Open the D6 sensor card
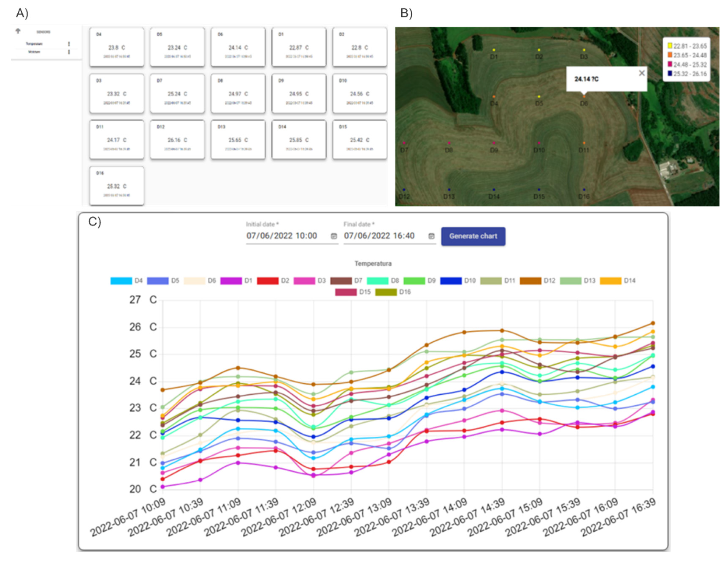 tap(238, 47)
